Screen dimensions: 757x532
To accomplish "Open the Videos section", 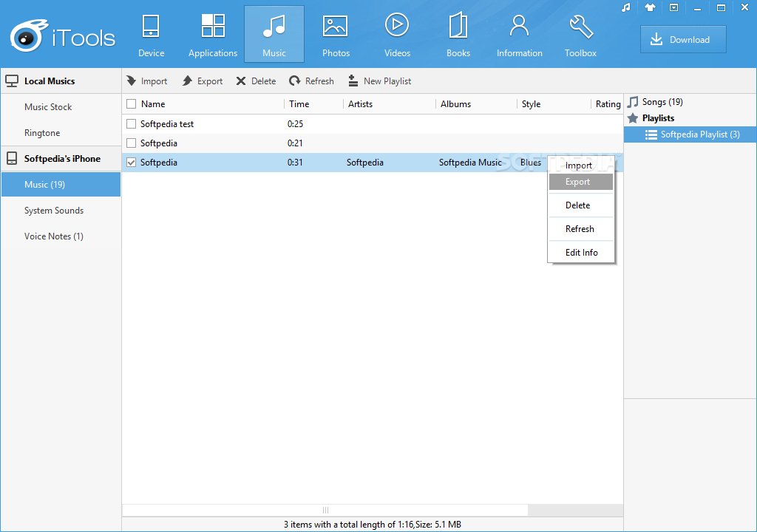I will click(397, 35).
